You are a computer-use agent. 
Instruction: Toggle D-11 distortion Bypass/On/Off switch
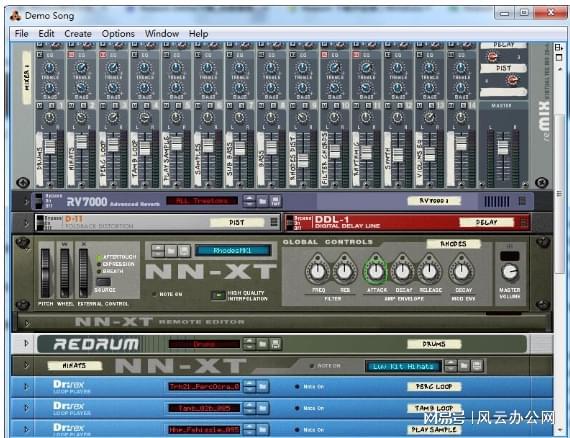click(40, 222)
